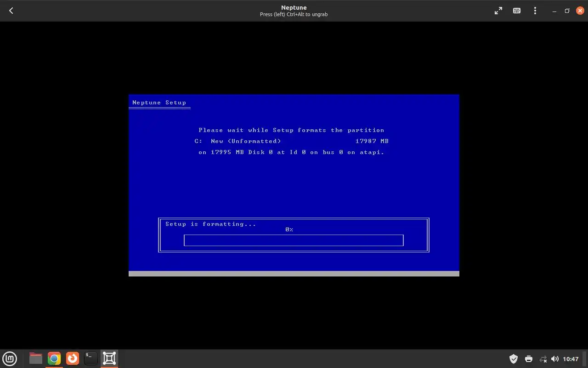
Task: Click the 'Neptune' window title in header
Action: tap(294, 7)
